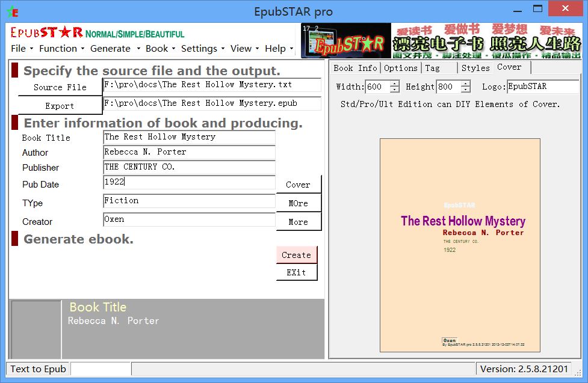
Task: Open the View menu
Action: [244, 49]
